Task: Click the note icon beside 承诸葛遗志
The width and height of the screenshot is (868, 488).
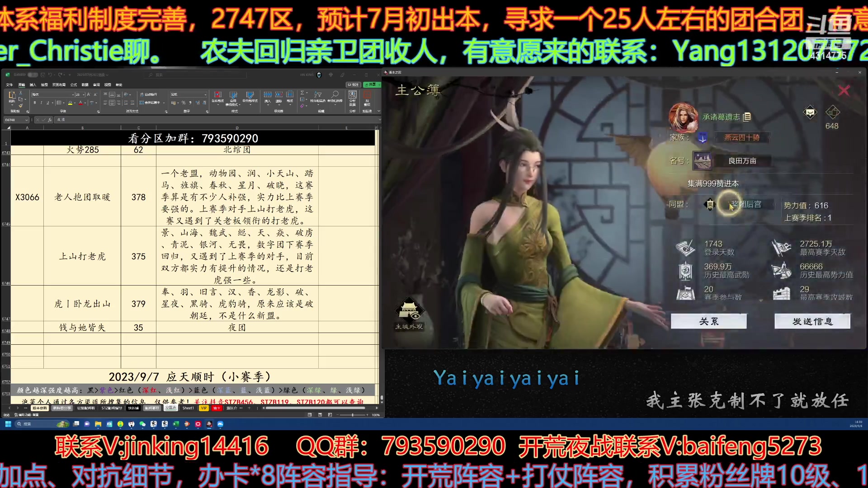Action: point(747,117)
